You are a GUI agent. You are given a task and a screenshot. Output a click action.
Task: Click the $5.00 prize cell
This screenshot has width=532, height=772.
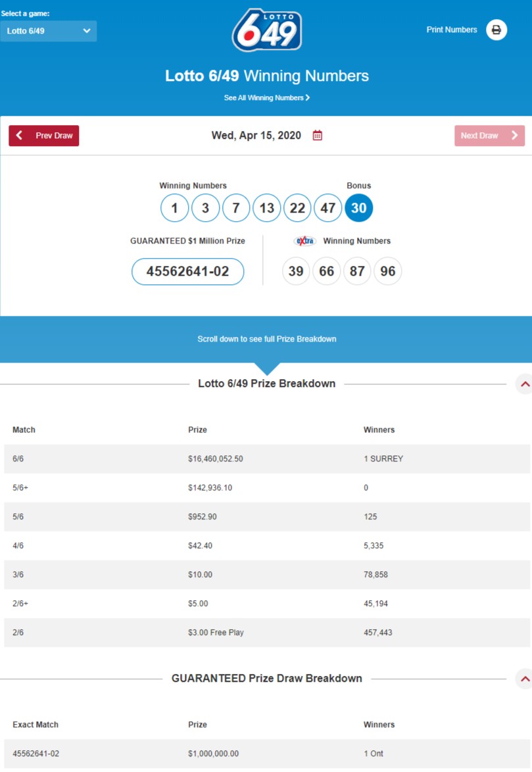(198, 604)
